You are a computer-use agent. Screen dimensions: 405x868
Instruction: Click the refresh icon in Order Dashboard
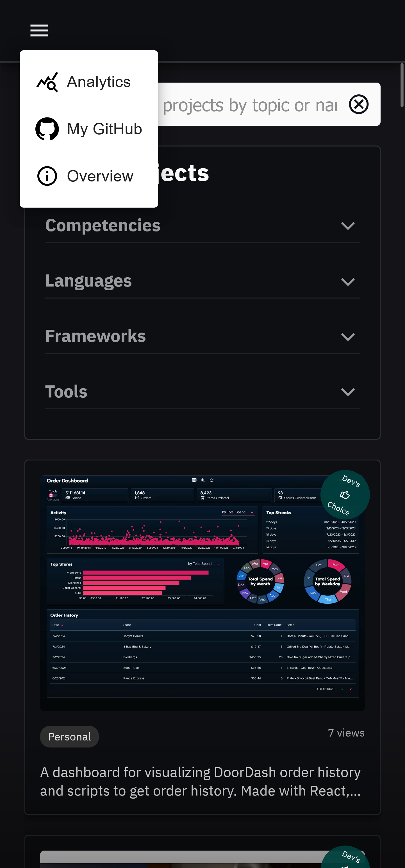[211, 480]
